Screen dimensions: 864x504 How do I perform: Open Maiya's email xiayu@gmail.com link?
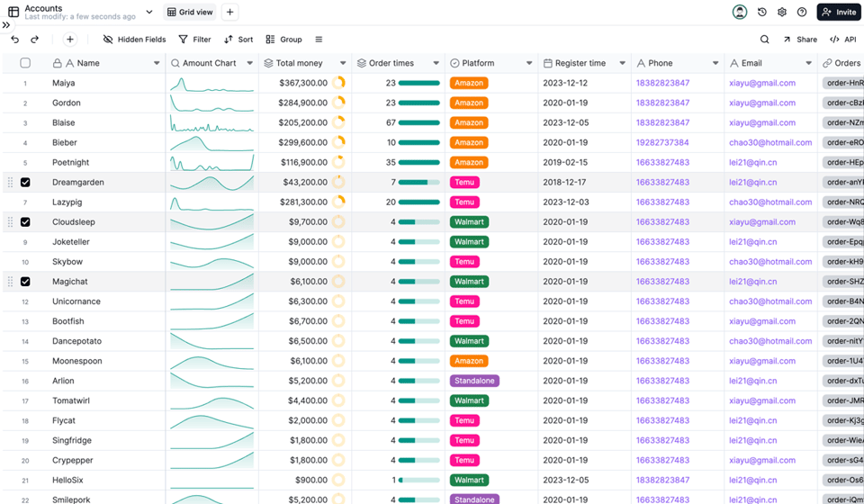click(x=761, y=83)
